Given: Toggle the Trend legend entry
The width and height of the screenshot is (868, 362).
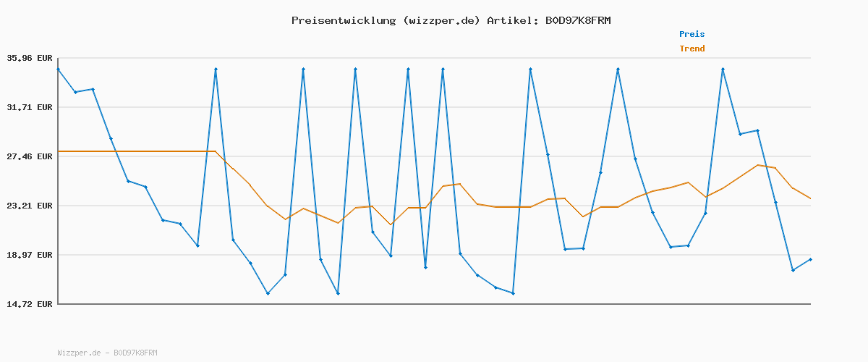Looking at the screenshot, I should [x=692, y=49].
